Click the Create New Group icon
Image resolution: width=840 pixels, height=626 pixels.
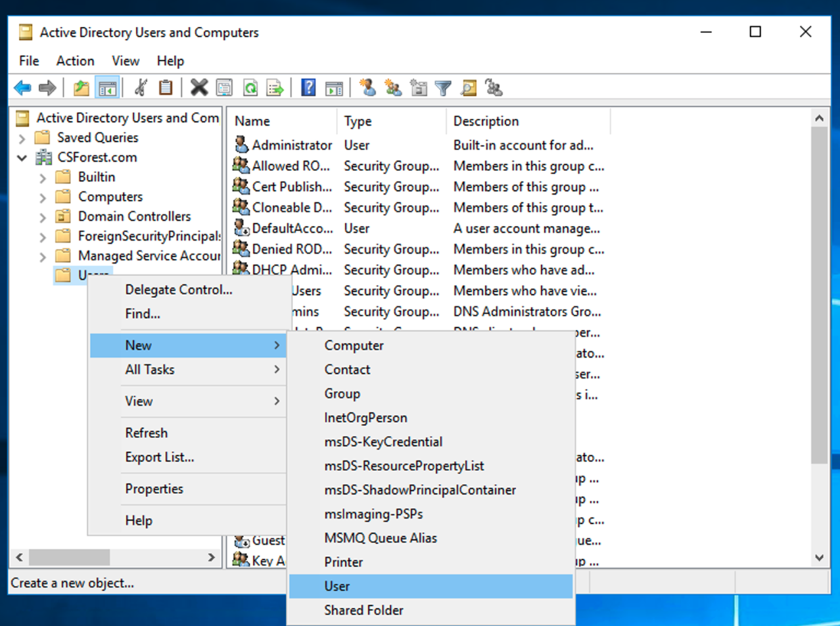pyautogui.click(x=392, y=87)
